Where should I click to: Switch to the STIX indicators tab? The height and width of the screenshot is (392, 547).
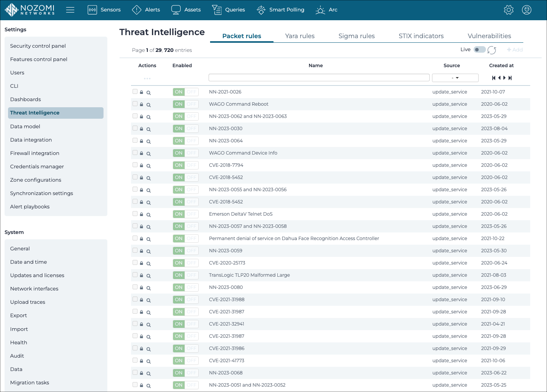421,36
